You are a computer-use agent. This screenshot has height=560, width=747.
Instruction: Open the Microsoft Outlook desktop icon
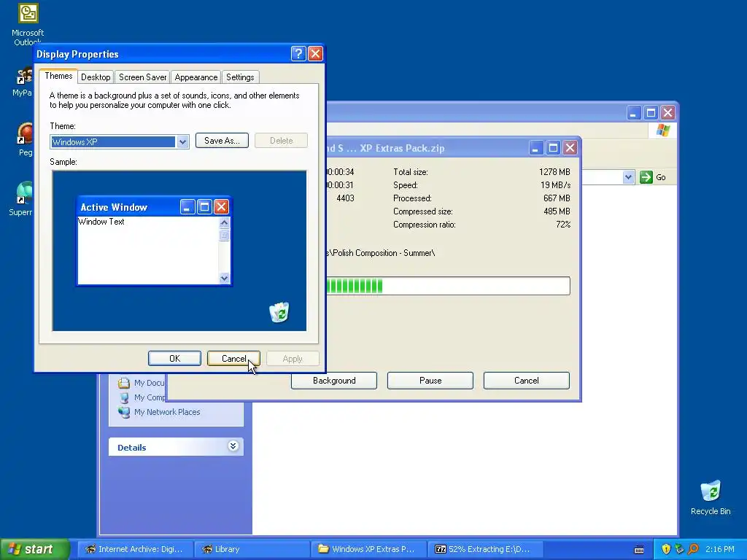pos(28,23)
